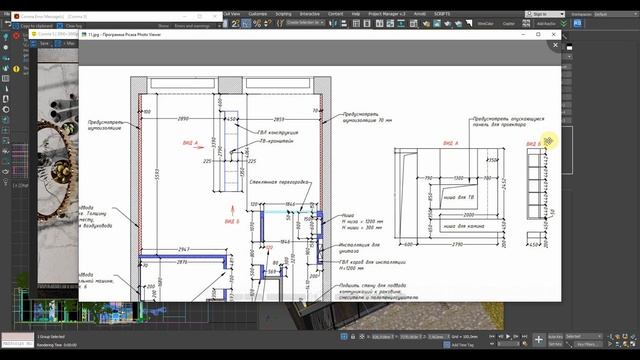Click the Y coordinate input field
The width and height of the screenshot is (640, 360).
410,337
